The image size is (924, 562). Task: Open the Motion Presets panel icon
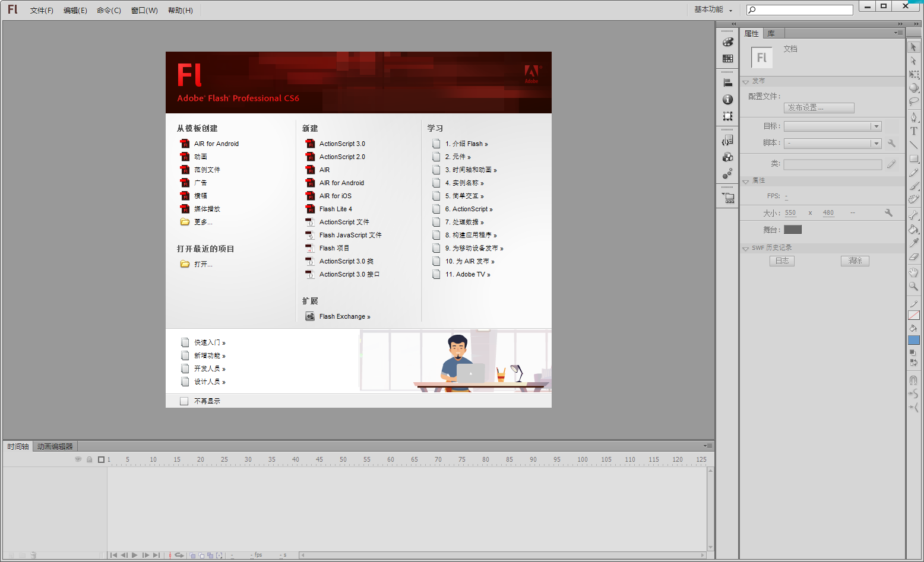tap(727, 174)
